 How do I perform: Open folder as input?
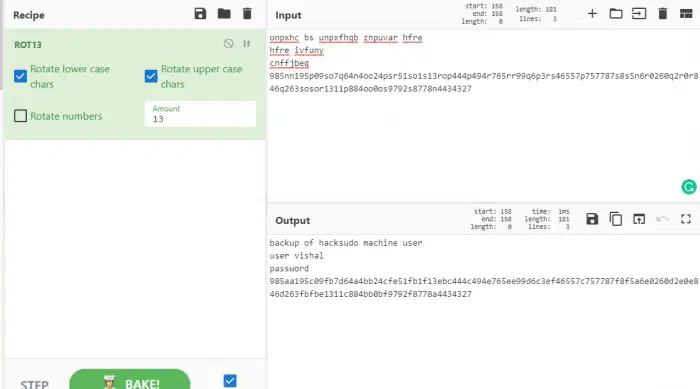tap(616, 14)
